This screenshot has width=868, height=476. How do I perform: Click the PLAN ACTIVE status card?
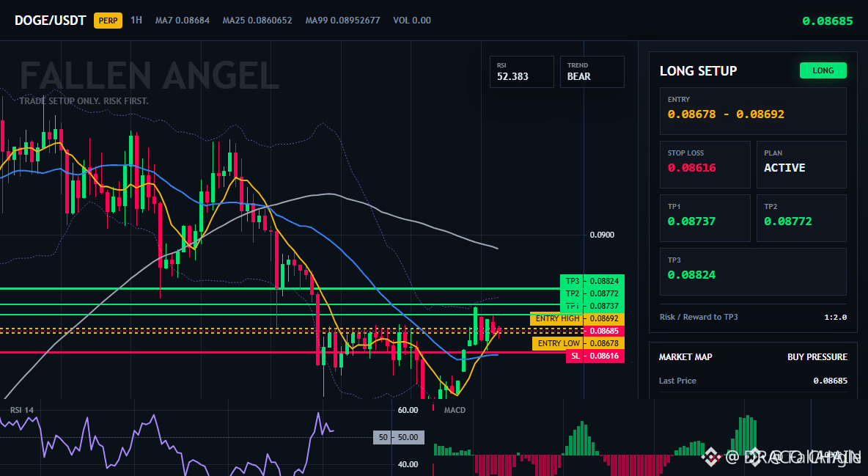(x=801, y=164)
